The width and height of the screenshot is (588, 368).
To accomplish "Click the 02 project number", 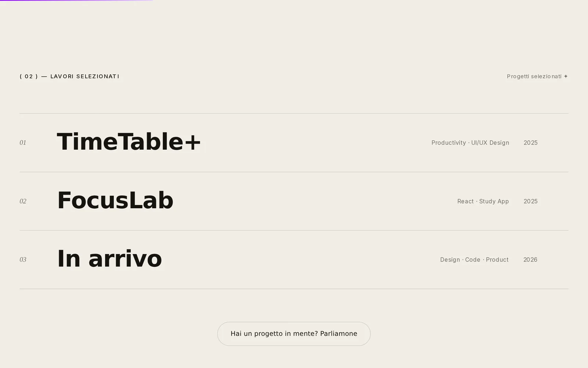I will pyautogui.click(x=23, y=201).
